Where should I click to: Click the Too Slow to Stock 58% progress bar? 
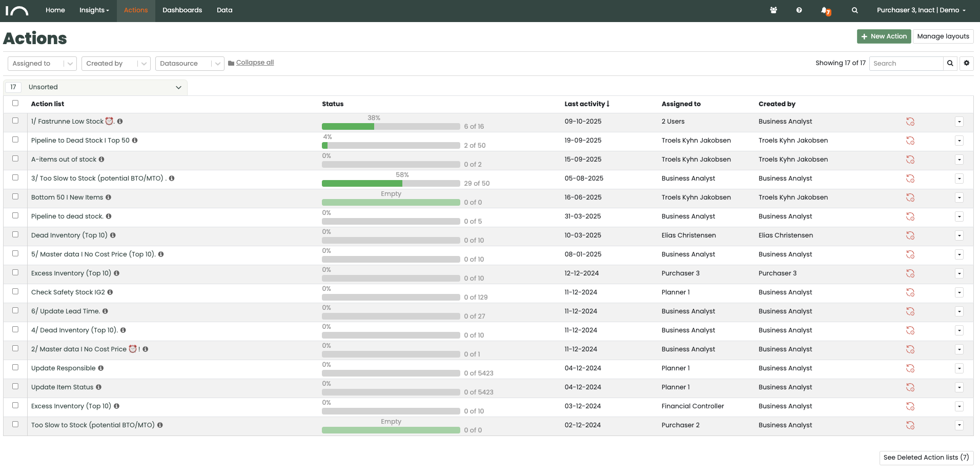pyautogui.click(x=391, y=184)
